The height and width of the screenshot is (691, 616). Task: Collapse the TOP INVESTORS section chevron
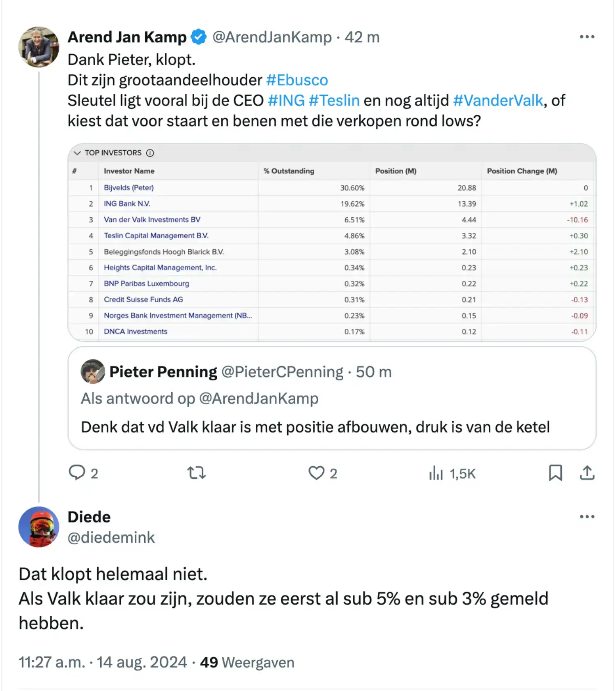coord(77,153)
